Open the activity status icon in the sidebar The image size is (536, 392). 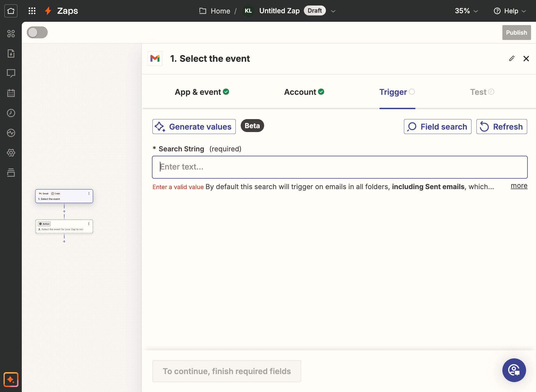click(x=11, y=133)
